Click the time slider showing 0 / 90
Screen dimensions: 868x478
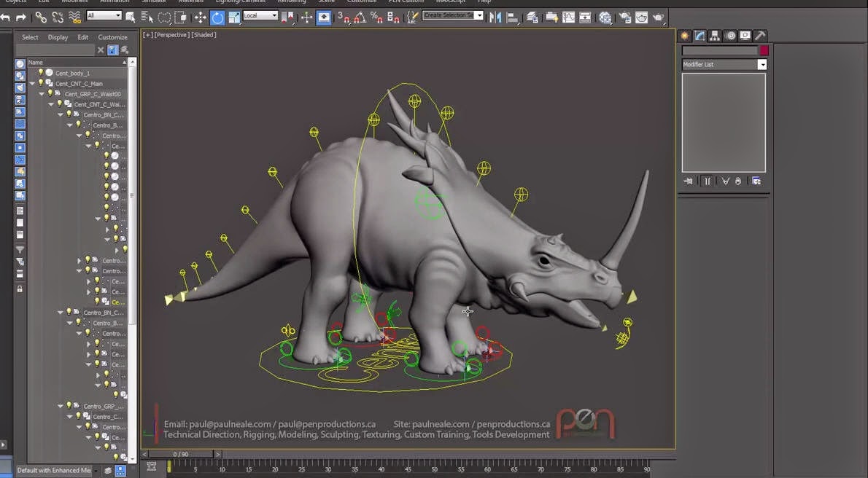180,454
